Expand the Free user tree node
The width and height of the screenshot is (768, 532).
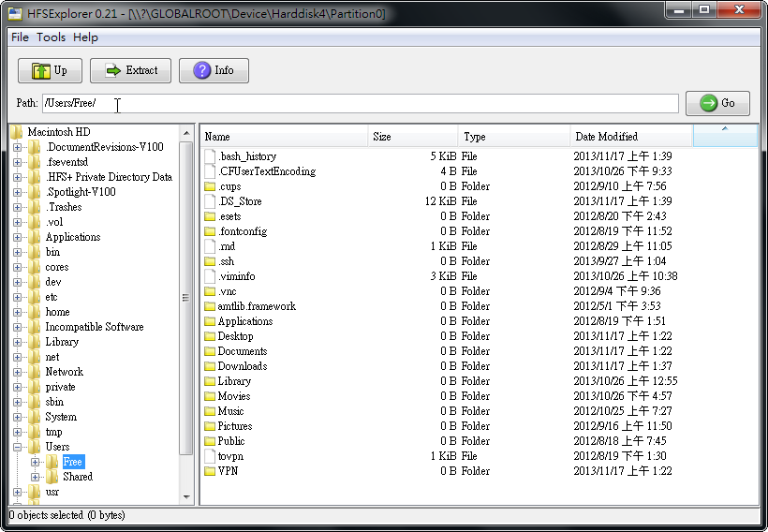tap(35, 462)
